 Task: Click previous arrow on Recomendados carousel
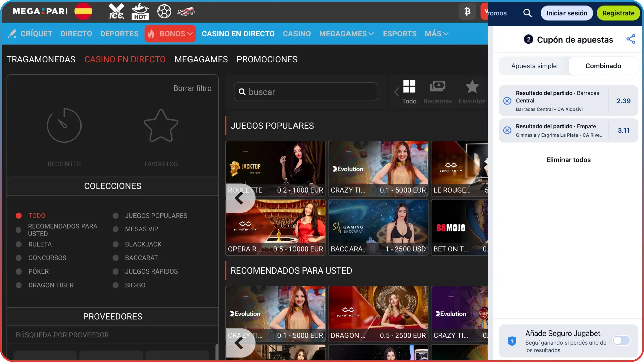click(239, 343)
